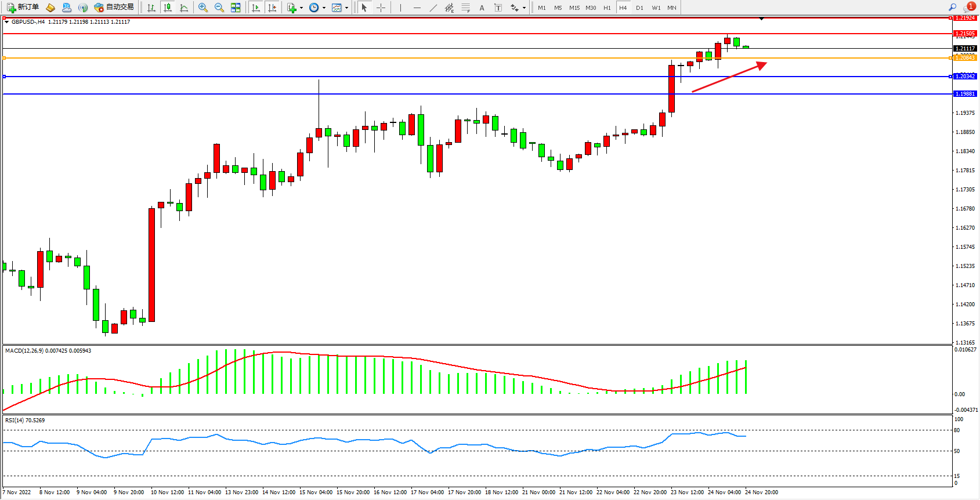Screen dimensions: 980x500
Task: Select the Crosshair tool
Action: tap(381, 8)
